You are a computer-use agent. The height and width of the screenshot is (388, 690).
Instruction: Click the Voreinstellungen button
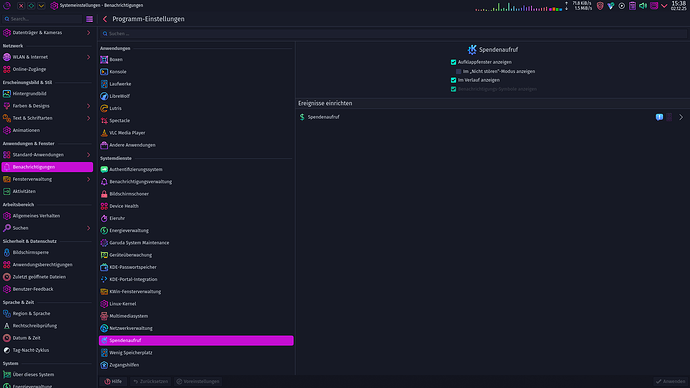pos(198,381)
